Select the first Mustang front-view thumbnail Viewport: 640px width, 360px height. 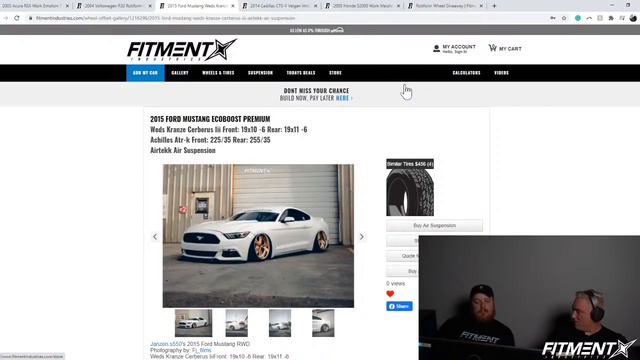click(193, 323)
